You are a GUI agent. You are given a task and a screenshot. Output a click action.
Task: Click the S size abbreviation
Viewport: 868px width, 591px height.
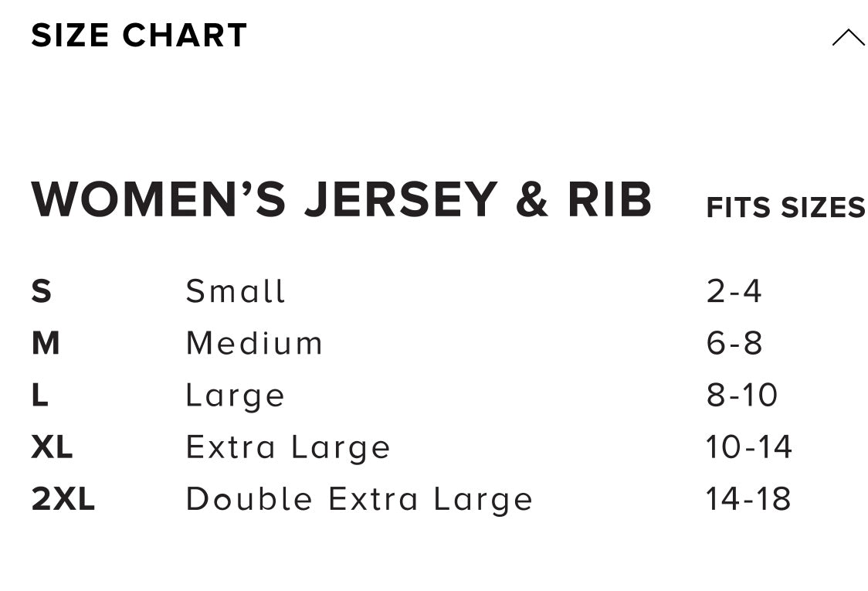click(x=42, y=292)
